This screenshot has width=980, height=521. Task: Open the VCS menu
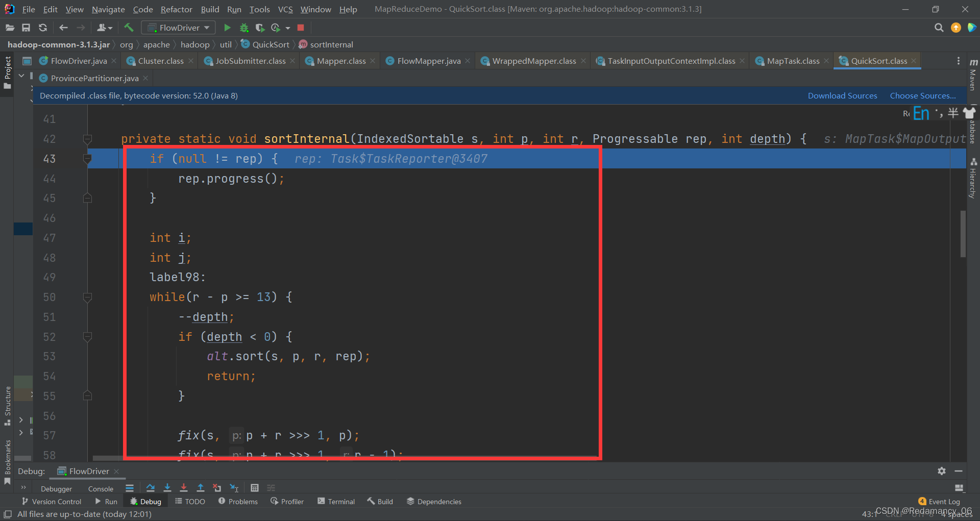(x=285, y=9)
